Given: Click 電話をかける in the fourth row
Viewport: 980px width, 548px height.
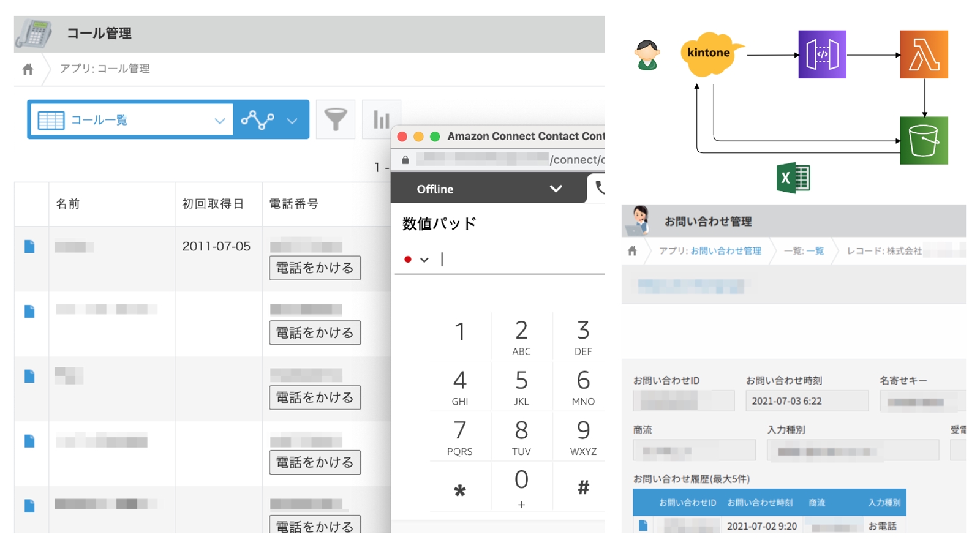Looking at the screenshot, I should coord(315,462).
